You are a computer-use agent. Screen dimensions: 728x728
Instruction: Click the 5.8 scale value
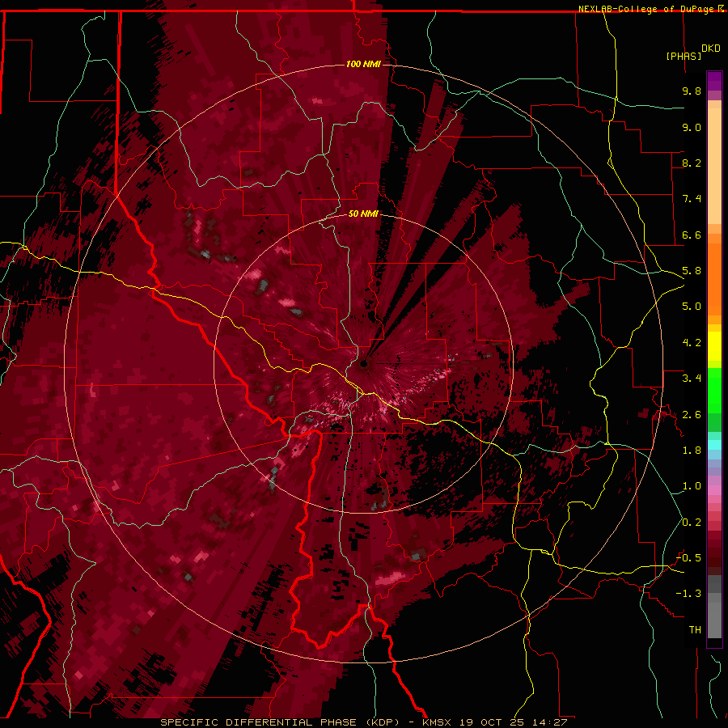tap(692, 271)
